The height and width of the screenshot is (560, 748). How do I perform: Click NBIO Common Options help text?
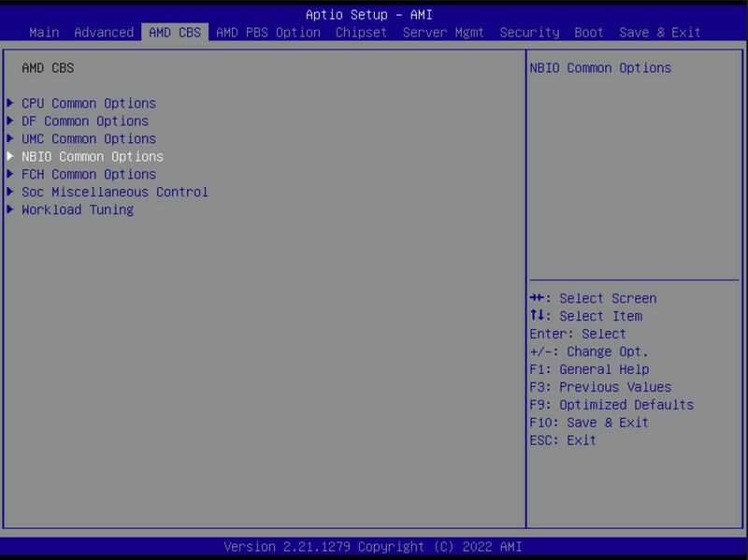point(600,67)
